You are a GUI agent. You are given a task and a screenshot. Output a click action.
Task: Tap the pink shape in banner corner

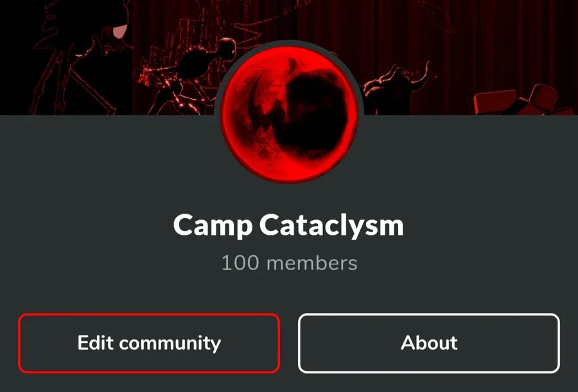(x=119, y=32)
